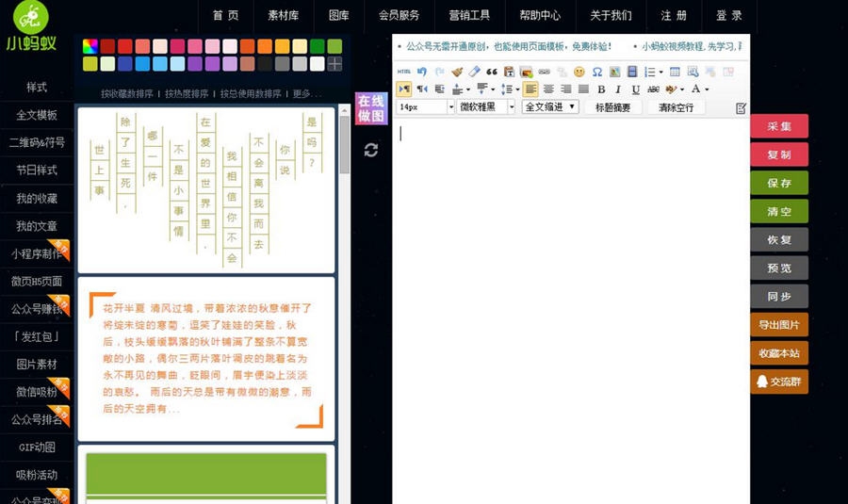The image size is (848, 504).
Task: Insert special character with Omega icon
Action: click(x=597, y=72)
